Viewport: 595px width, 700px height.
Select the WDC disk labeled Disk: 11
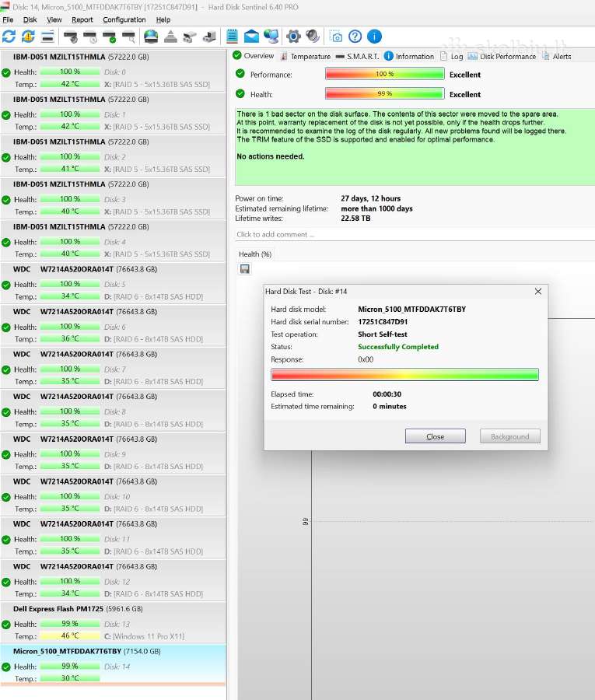pyautogui.click(x=113, y=537)
